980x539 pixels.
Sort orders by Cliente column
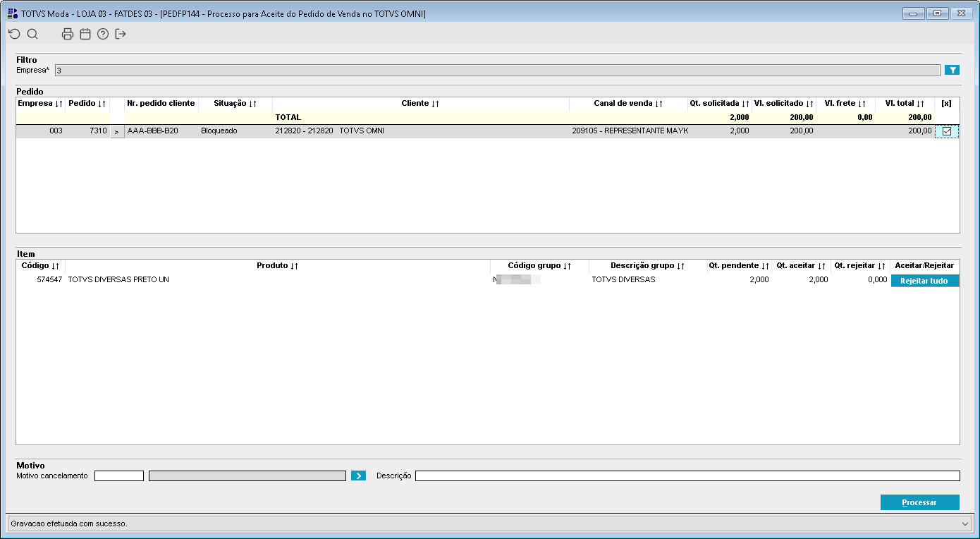[x=420, y=104]
